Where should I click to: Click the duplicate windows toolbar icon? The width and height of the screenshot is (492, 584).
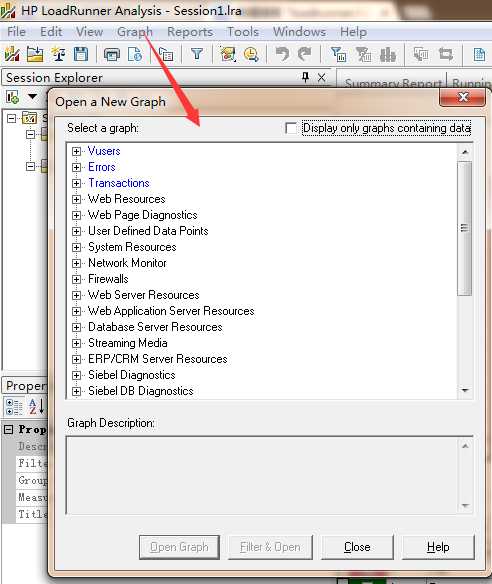pos(421,54)
